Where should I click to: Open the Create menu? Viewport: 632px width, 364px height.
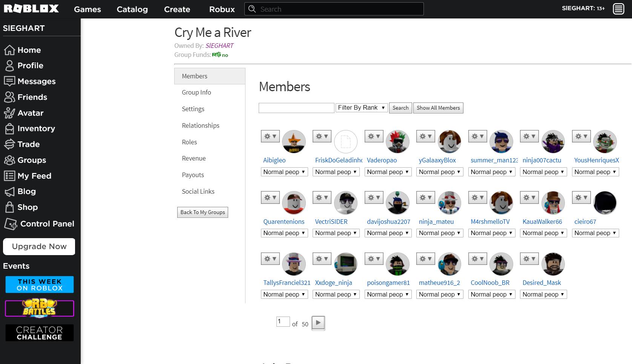(x=177, y=9)
